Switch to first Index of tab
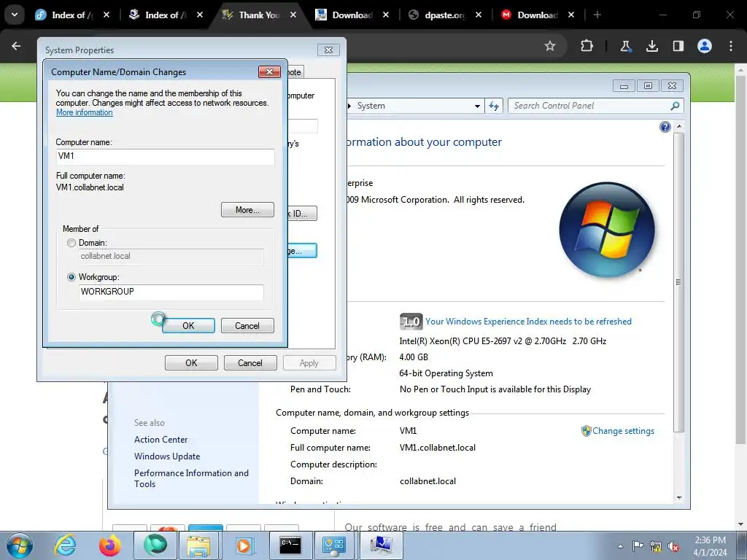This screenshot has height=560, width=747. click(72, 15)
